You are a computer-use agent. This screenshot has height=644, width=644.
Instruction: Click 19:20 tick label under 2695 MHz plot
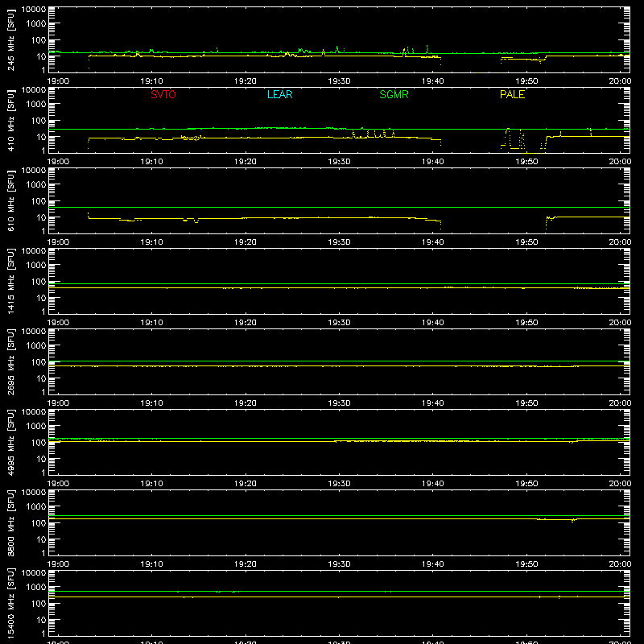pyautogui.click(x=246, y=403)
